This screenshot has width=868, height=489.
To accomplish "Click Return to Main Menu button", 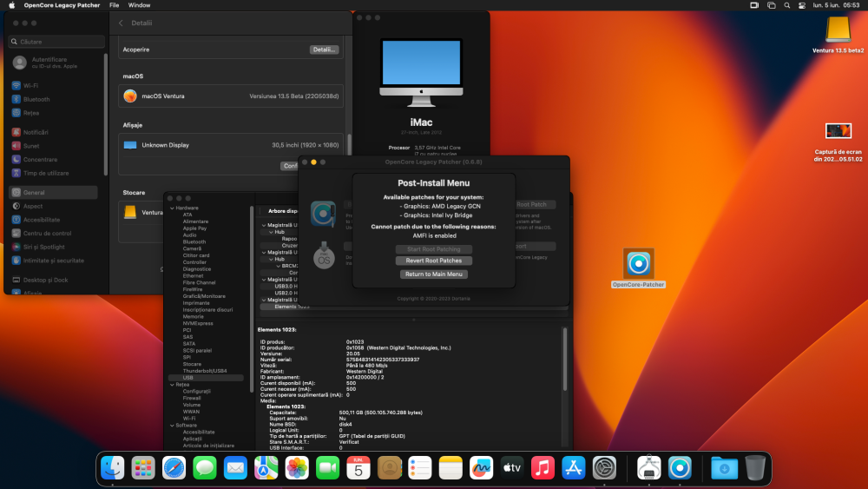I will pyautogui.click(x=433, y=274).
